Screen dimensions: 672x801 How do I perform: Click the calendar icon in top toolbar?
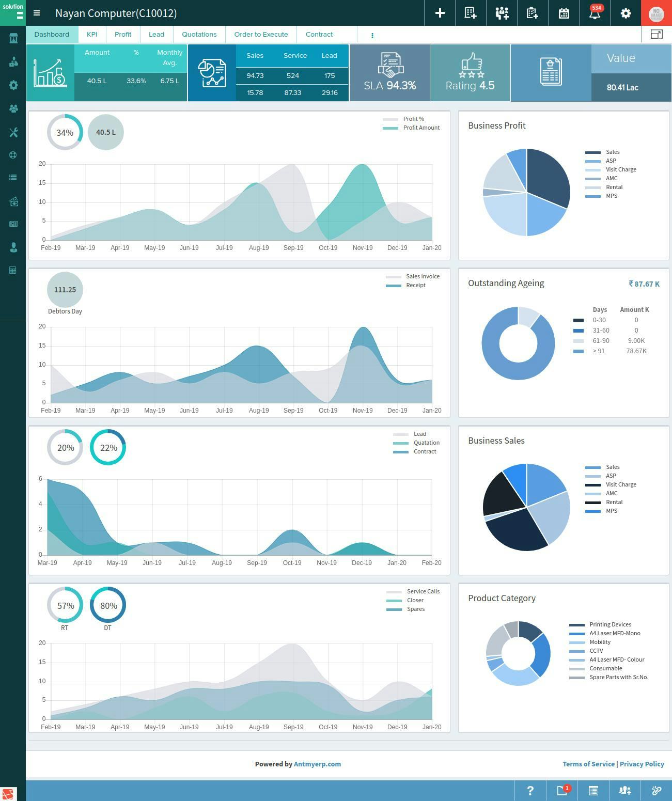point(564,13)
